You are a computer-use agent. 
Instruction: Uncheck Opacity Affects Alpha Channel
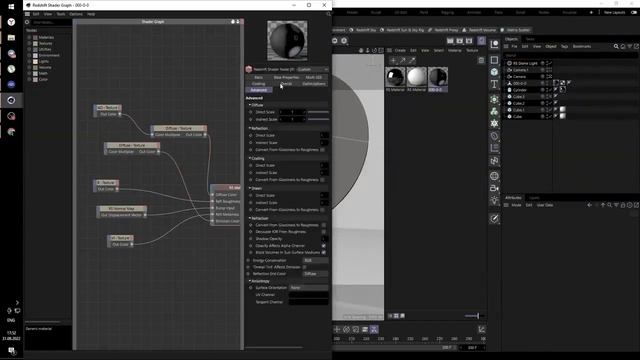pyautogui.click(x=324, y=246)
